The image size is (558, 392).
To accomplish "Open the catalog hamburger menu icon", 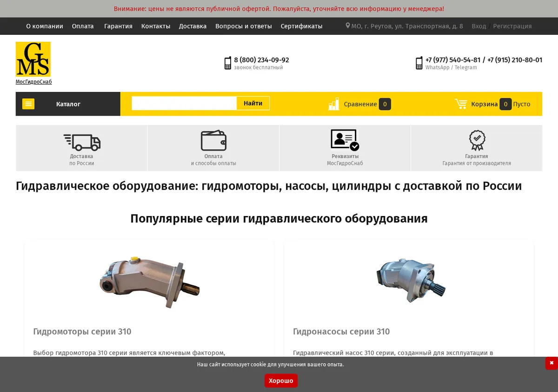I will point(28,104).
